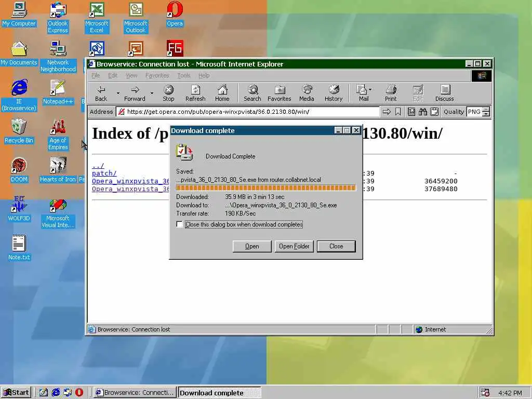532x399 pixels.
Task: Open the Opera desktop shortcut
Action: (175, 14)
